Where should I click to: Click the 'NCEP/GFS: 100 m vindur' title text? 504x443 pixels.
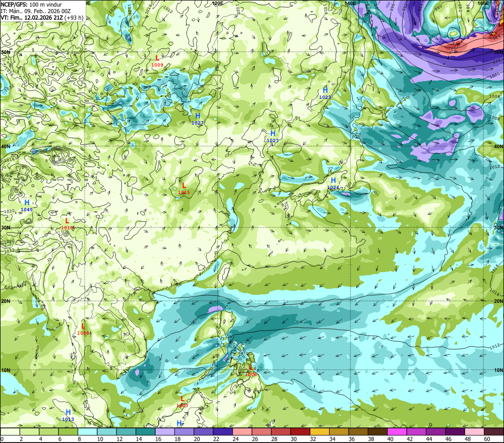(x=31, y=5)
